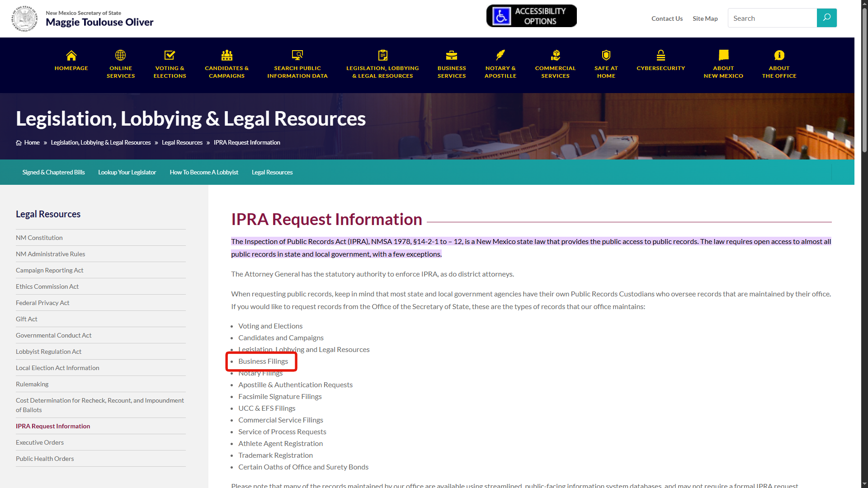This screenshot has height=488, width=868.
Task: Click the Home breadcrumb house icon
Action: 19,142
